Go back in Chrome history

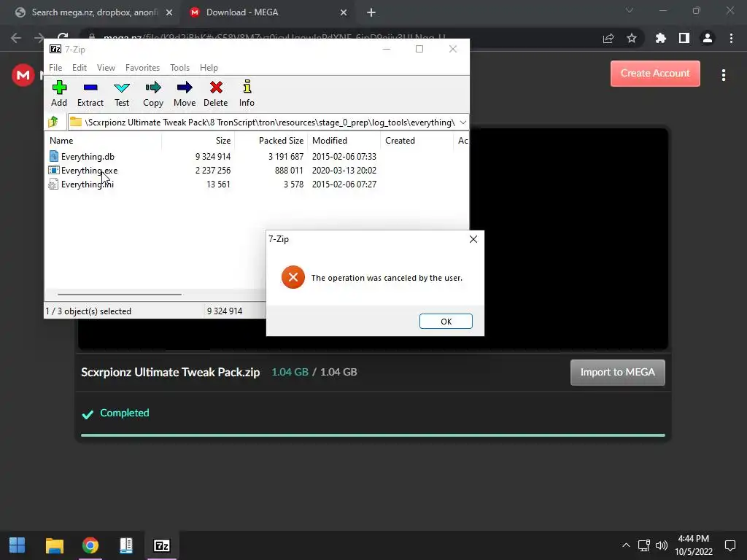pos(16,38)
